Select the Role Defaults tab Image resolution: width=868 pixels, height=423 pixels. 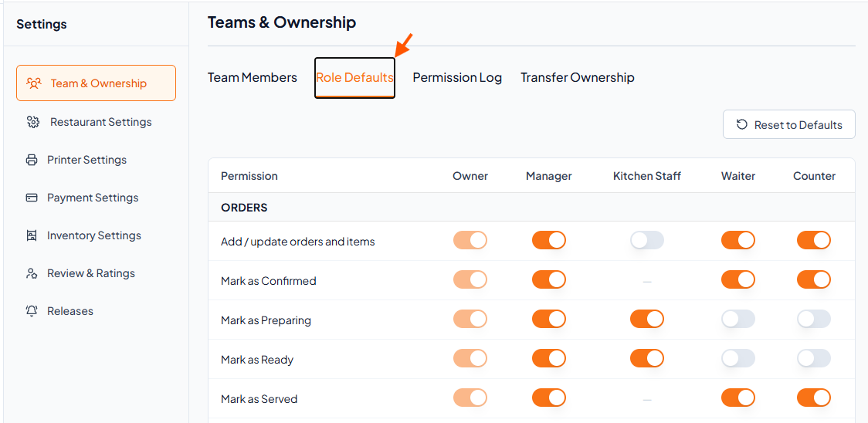point(354,77)
